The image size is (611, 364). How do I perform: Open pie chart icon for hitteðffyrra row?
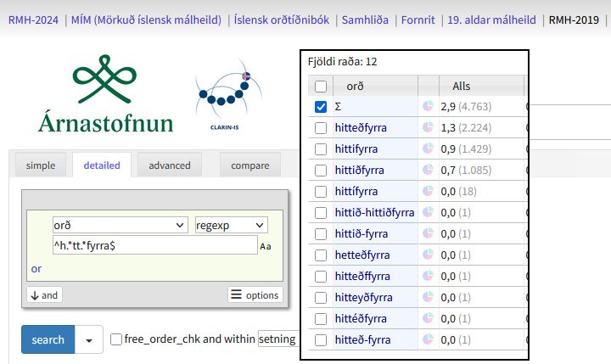click(428, 276)
